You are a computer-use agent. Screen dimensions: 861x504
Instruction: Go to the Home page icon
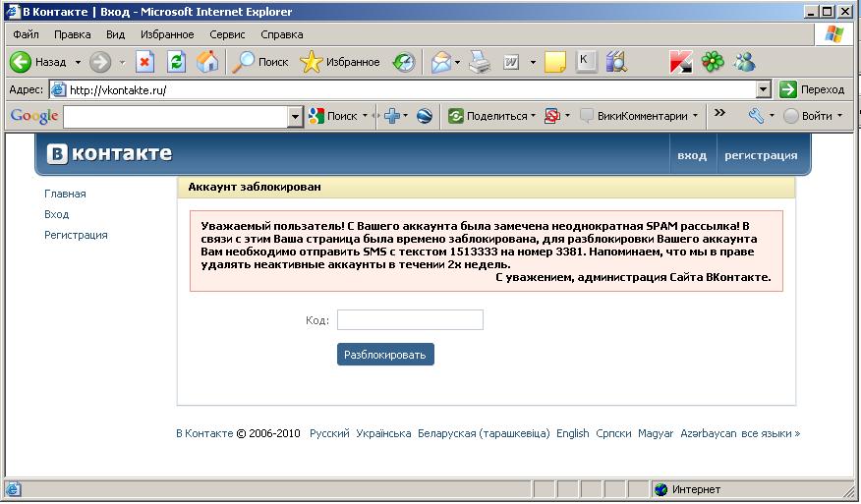206,62
